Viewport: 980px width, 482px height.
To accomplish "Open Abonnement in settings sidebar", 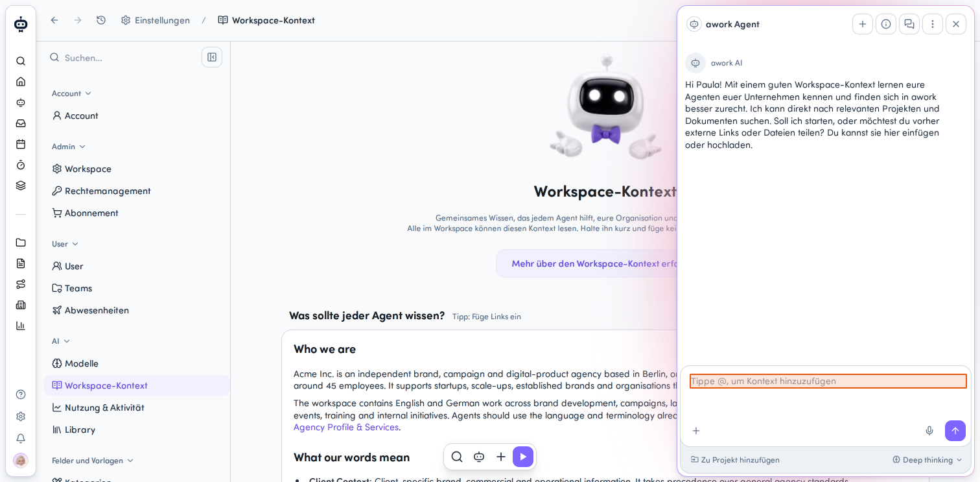I will tap(137, 213).
